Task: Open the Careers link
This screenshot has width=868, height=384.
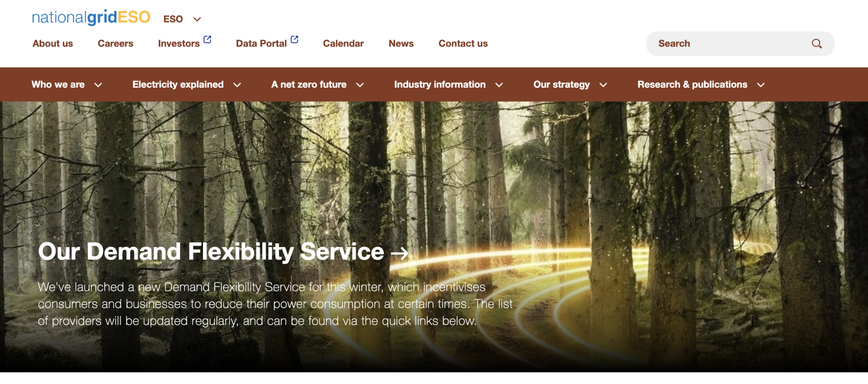Action: [x=115, y=44]
